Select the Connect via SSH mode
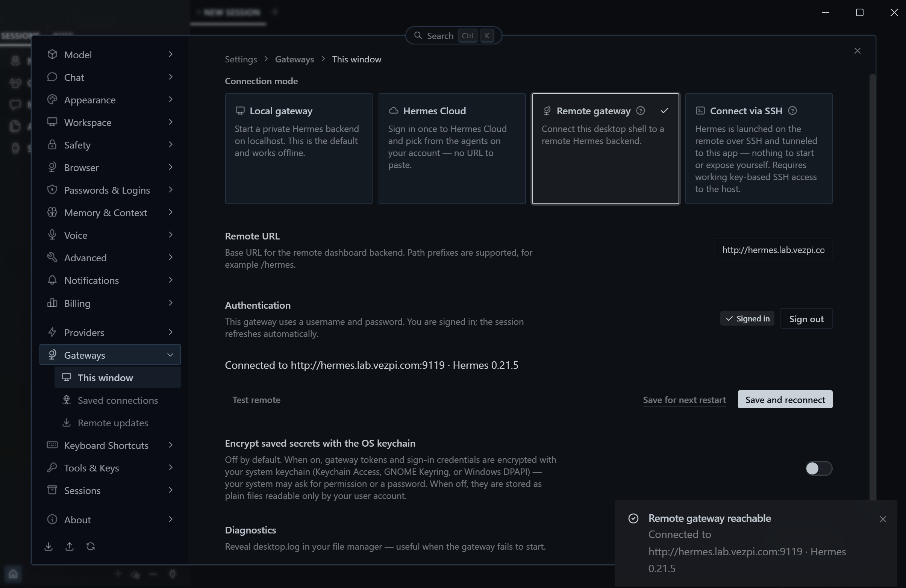906x588 pixels. pos(759,149)
